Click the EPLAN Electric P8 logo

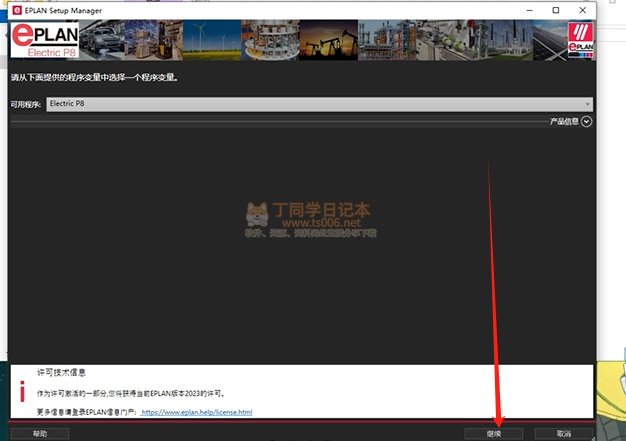point(45,40)
